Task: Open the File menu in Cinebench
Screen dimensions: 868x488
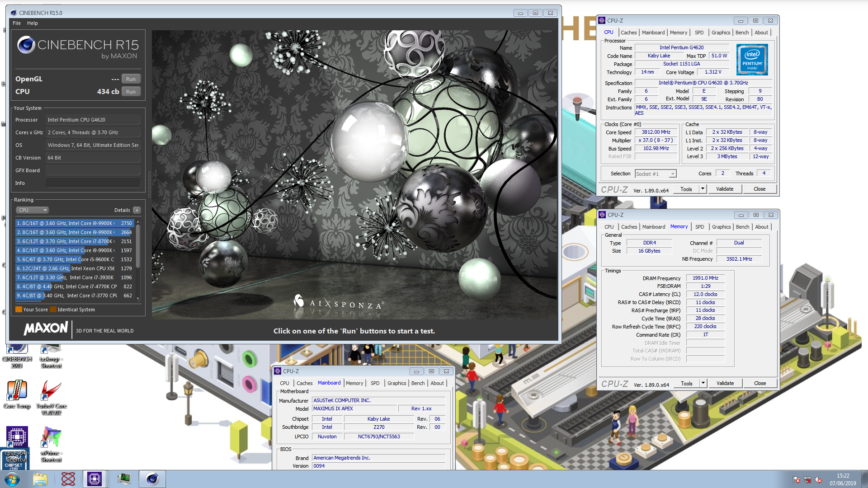Action: pyautogui.click(x=17, y=23)
